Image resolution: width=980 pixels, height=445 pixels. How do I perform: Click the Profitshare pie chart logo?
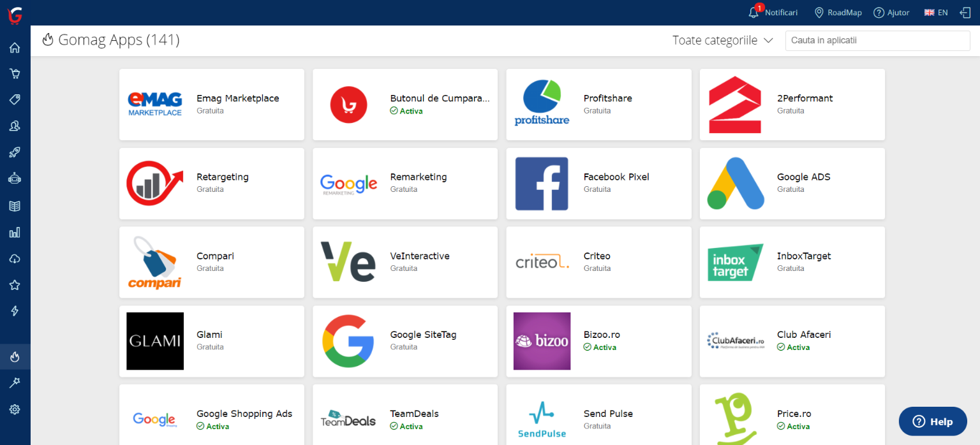pyautogui.click(x=542, y=103)
